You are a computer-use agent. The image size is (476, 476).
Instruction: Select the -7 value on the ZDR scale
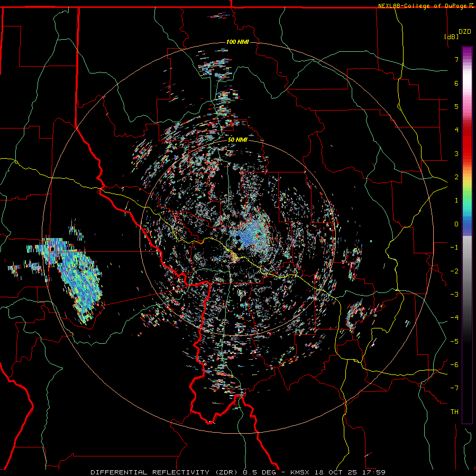[x=454, y=388]
